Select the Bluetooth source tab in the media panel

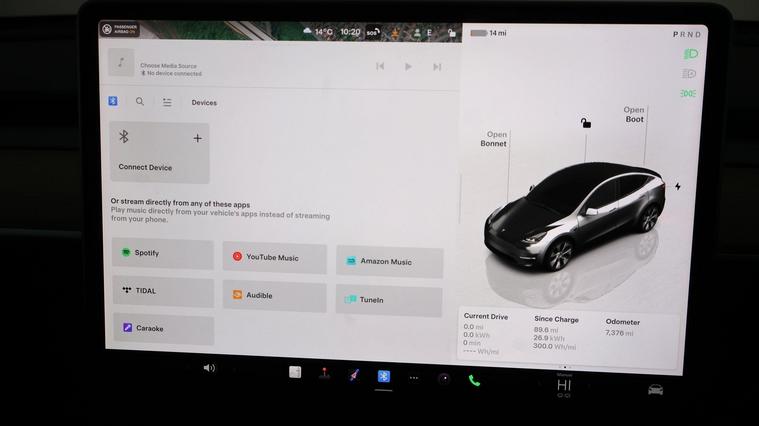tap(113, 102)
